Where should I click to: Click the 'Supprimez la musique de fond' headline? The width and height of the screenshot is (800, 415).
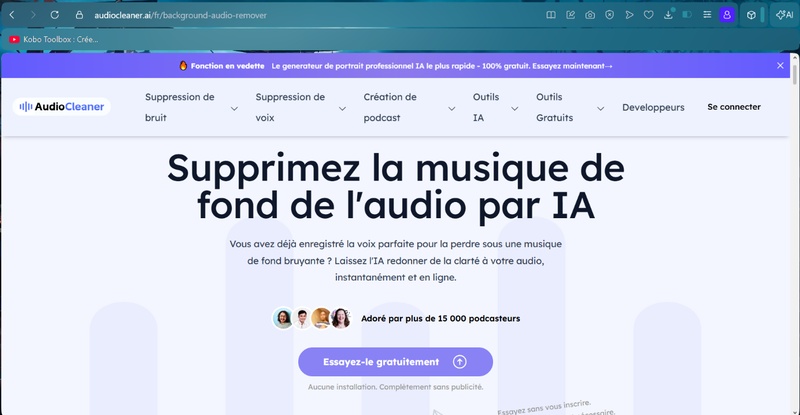pos(395,186)
